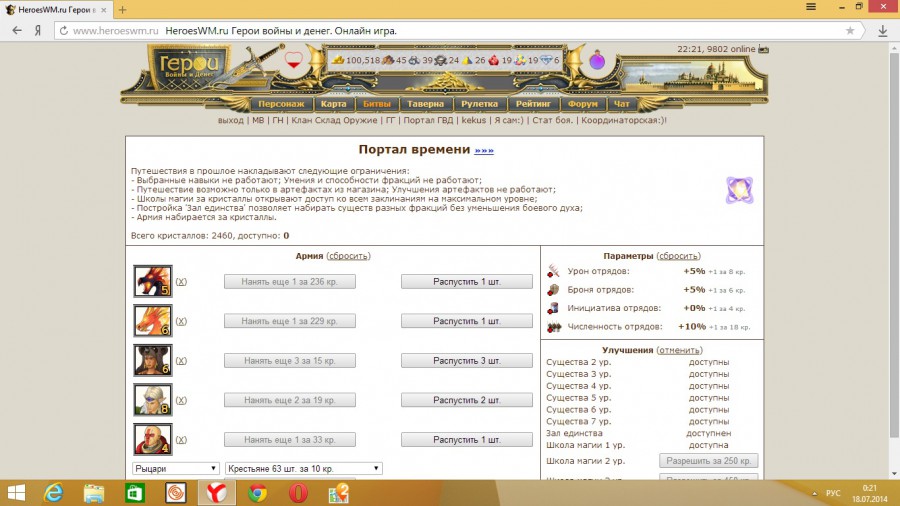Open the Windows Start button

(16, 493)
